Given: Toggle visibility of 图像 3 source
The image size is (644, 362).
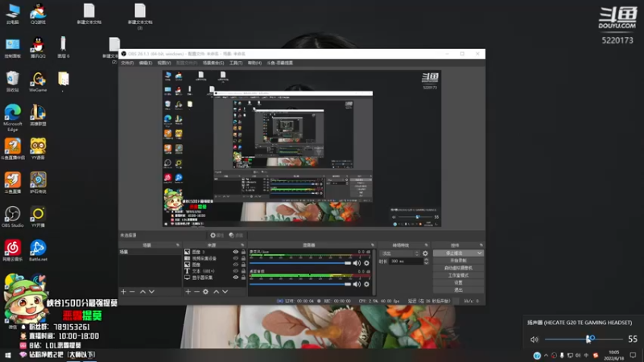Looking at the screenshot, I should (x=235, y=252).
